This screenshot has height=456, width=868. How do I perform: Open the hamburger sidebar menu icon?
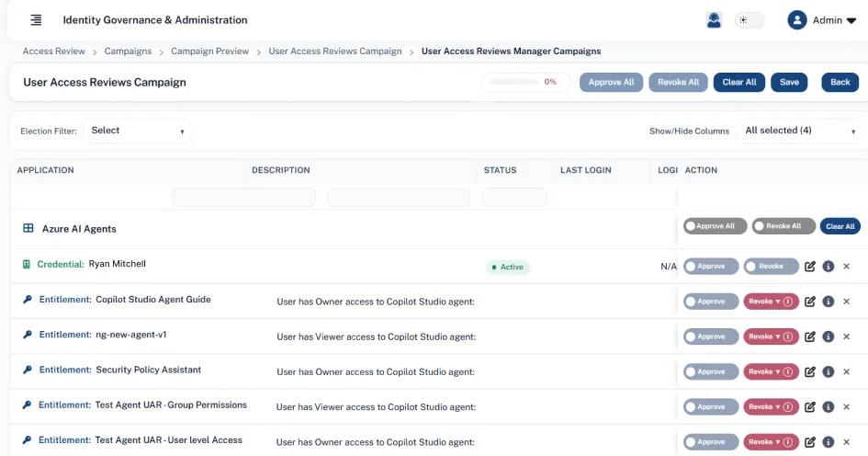coord(36,20)
